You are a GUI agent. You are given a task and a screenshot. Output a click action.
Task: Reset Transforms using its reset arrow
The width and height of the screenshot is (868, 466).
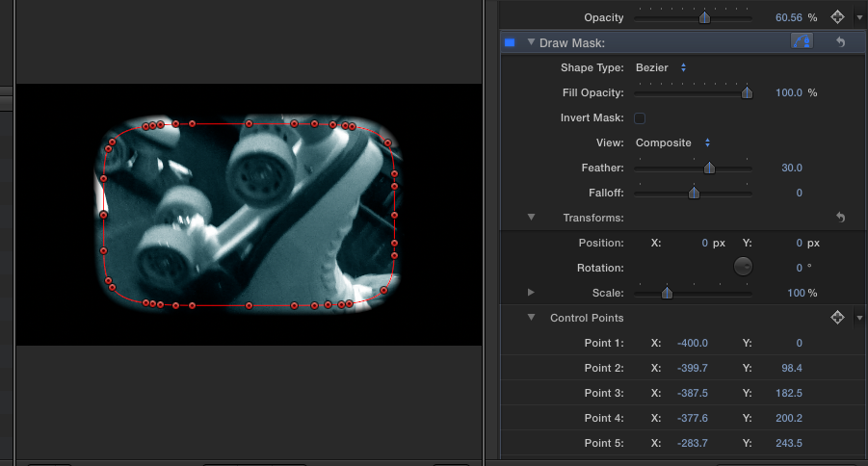[x=840, y=219]
